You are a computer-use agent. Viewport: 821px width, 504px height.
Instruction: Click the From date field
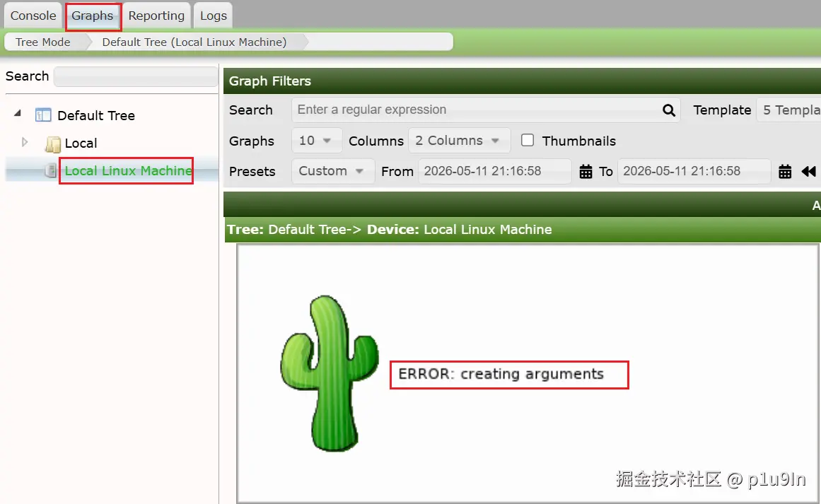494,171
